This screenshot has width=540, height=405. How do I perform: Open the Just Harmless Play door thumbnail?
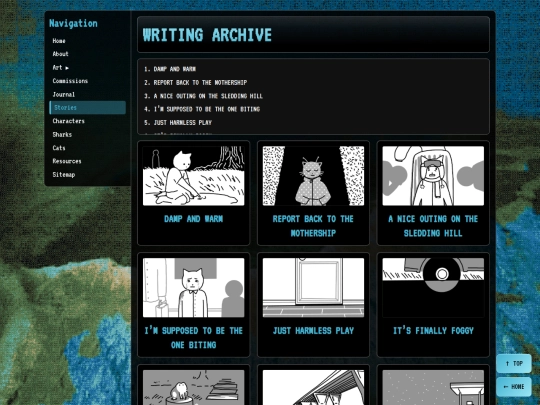(313, 288)
